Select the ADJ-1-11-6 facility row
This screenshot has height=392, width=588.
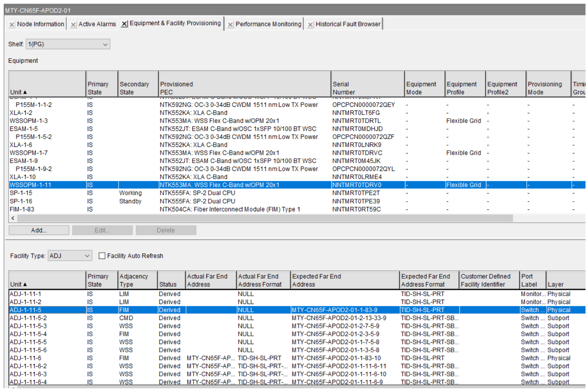coord(25,358)
